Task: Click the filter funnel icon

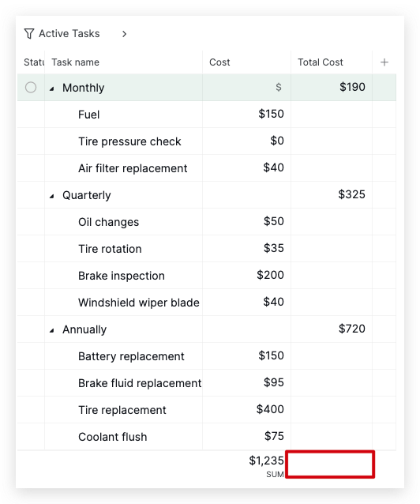Action: 29,33
